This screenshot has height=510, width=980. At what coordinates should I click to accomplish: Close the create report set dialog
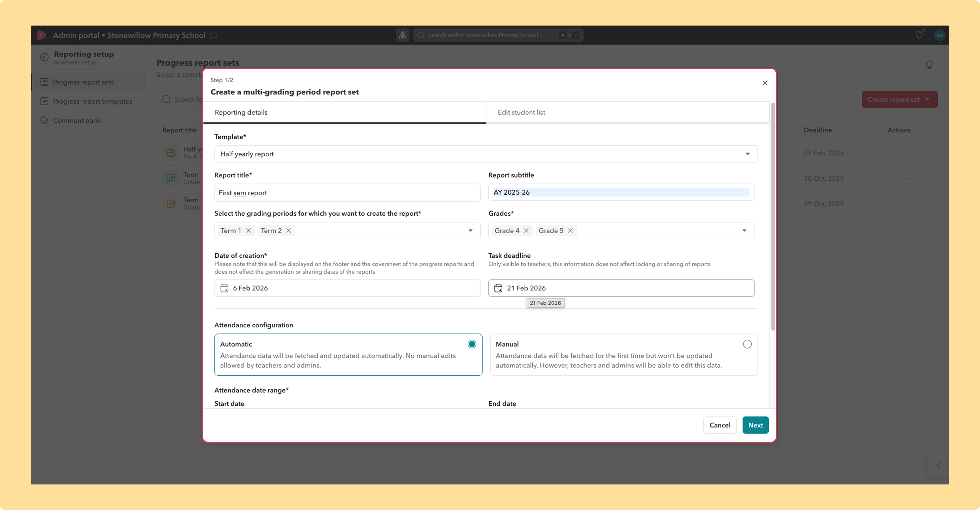[765, 83]
